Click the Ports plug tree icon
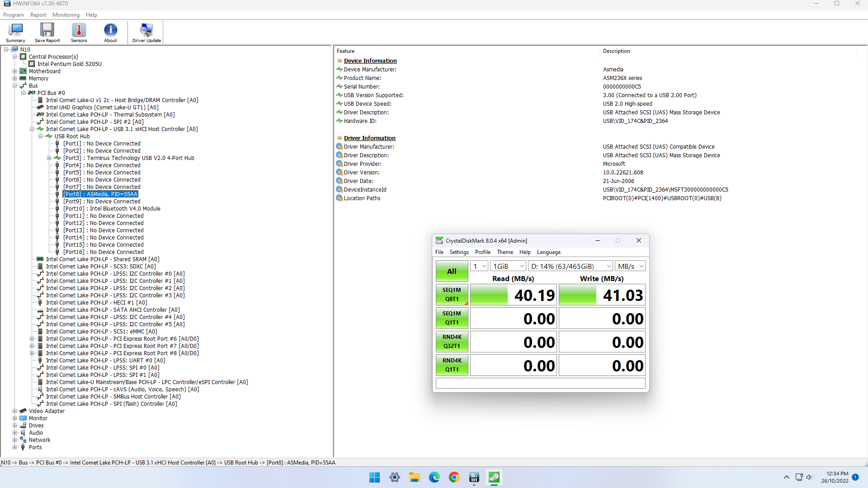 23,447
